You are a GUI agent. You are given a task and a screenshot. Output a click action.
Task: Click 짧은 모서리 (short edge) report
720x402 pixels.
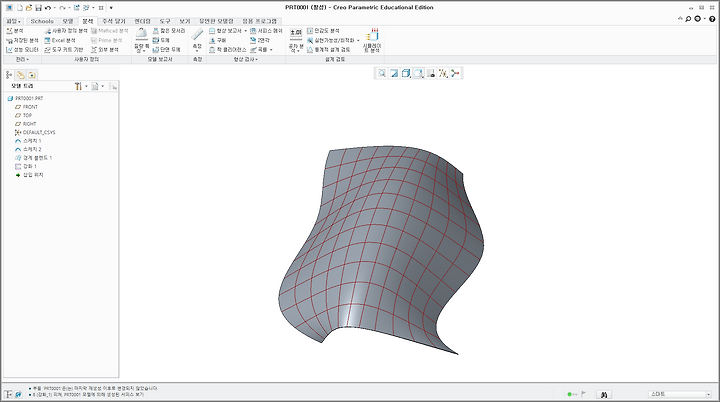click(169, 31)
